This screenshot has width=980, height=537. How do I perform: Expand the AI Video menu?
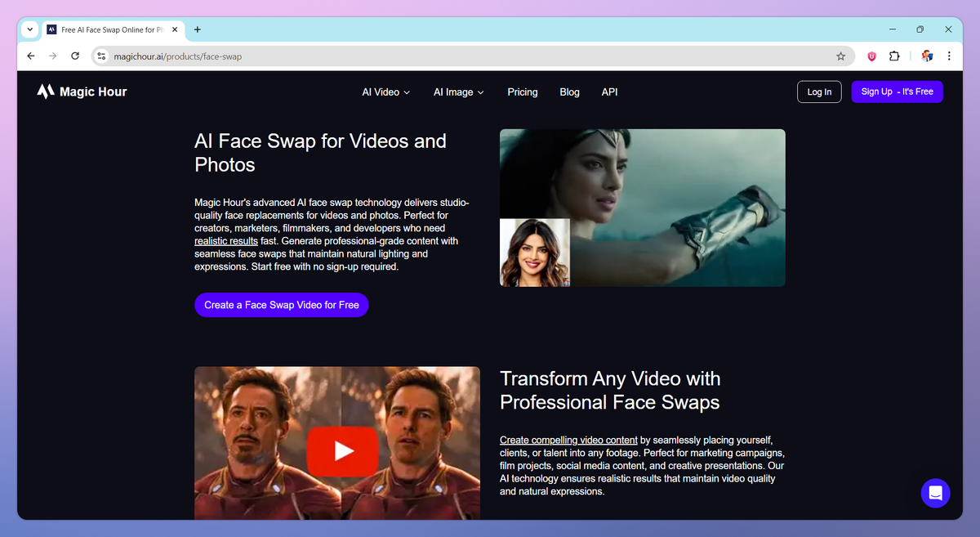click(x=386, y=92)
